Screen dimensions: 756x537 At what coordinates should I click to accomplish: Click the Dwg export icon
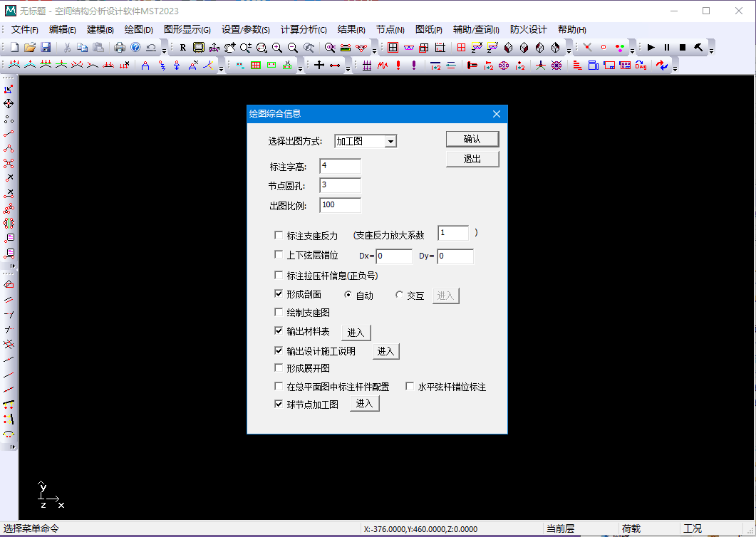[x=641, y=66]
